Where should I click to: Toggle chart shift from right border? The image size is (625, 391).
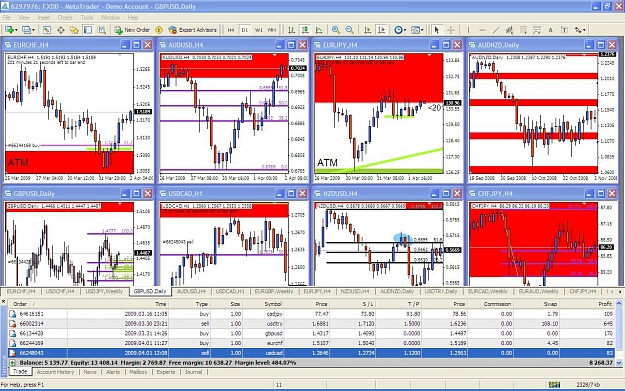click(381, 30)
